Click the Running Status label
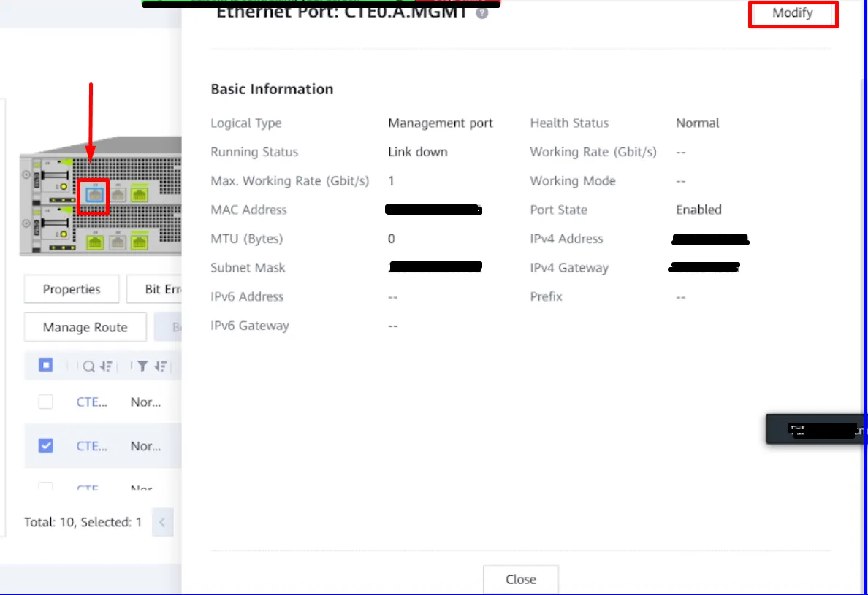Screen dimensions: 868x595 pos(254,152)
